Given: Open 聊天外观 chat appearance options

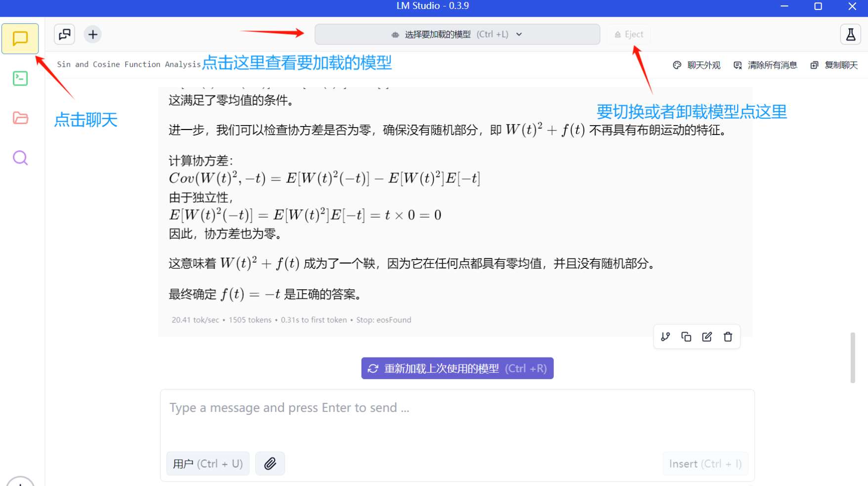Looking at the screenshot, I should [697, 65].
